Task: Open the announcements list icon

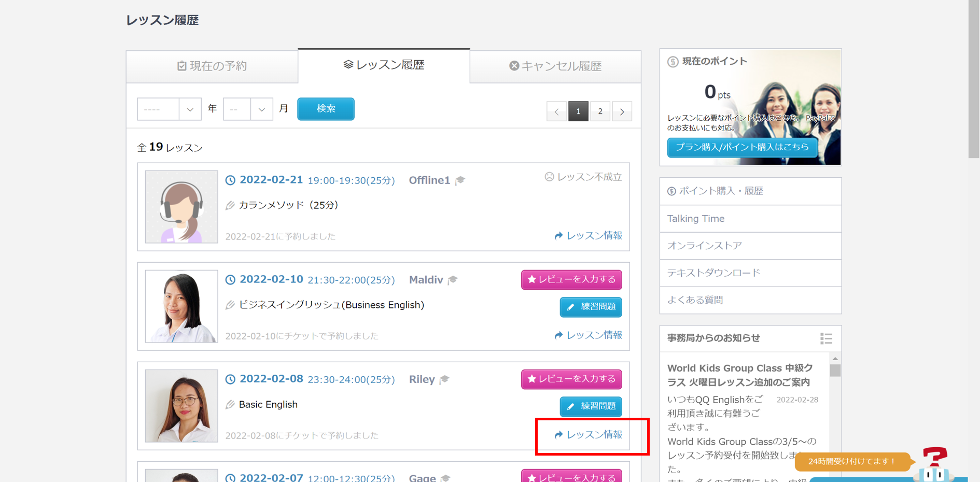Action: tap(826, 338)
